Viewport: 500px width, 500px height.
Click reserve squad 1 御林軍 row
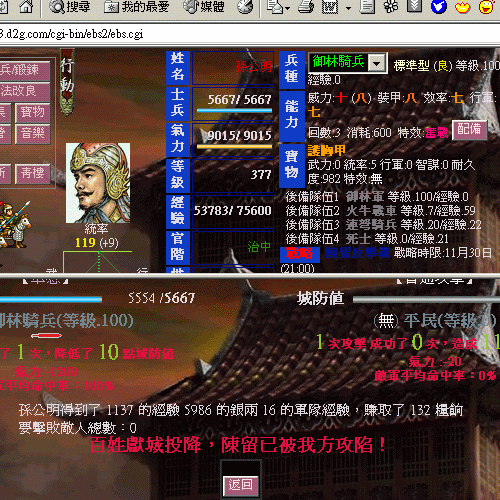pos(377,197)
